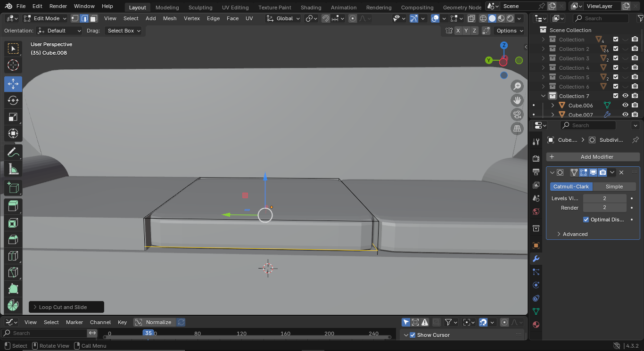Click the Normalize button
The height and width of the screenshot is (351, 644).
154,322
